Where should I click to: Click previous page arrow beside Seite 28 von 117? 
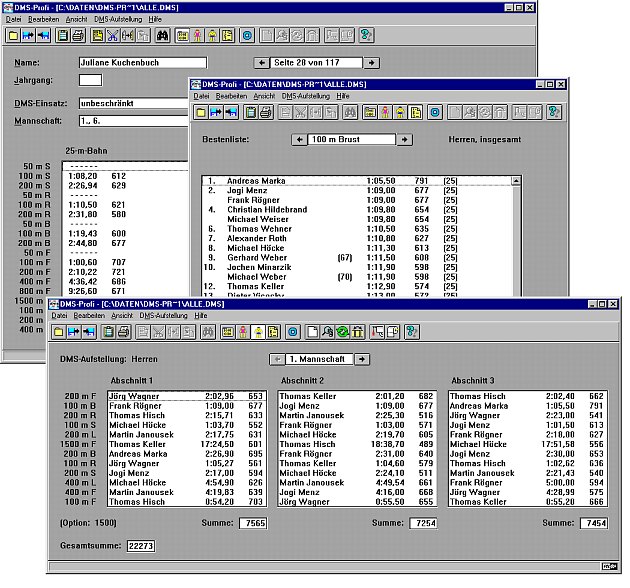pyautogui.click(x=262, y=63)
